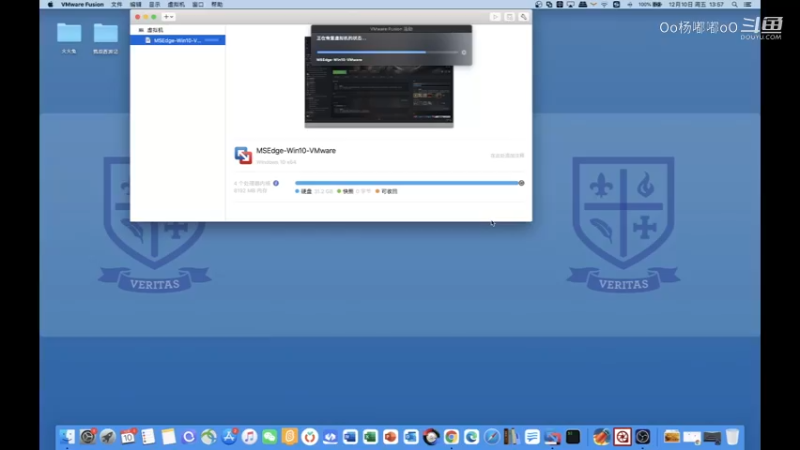Select MSEdge-Win10-V... in the sidebar list
Viewport: 800px width, 450px height.
178,40
